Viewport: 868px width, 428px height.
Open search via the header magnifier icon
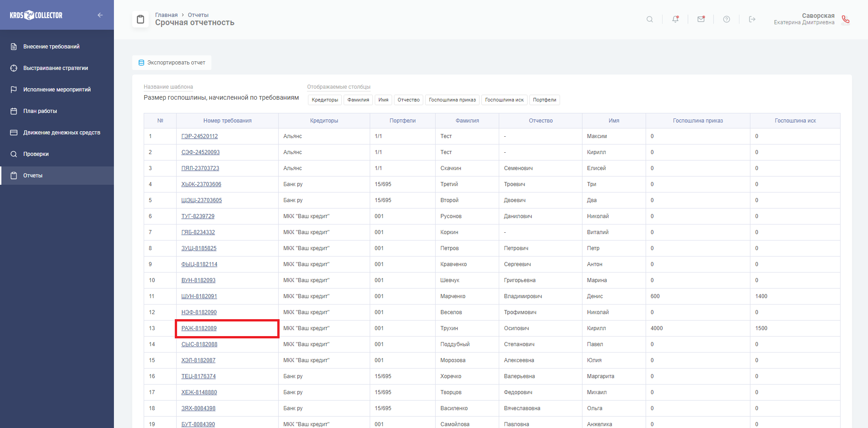pos(650,19)
